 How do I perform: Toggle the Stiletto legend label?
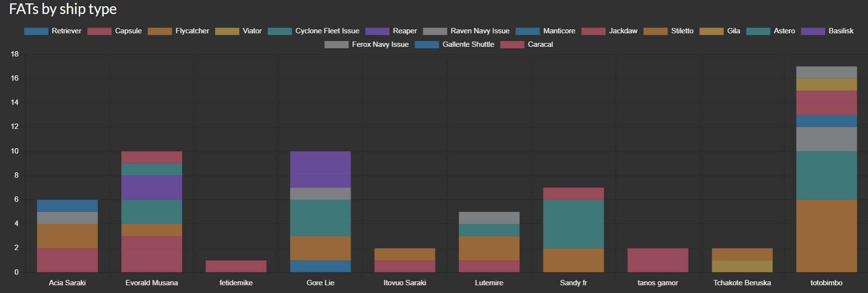click(681, 31)
